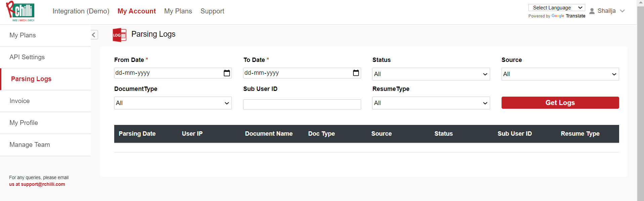Click the Get Logs button
This screenshot has width=644, height=201.
point(560,103)
